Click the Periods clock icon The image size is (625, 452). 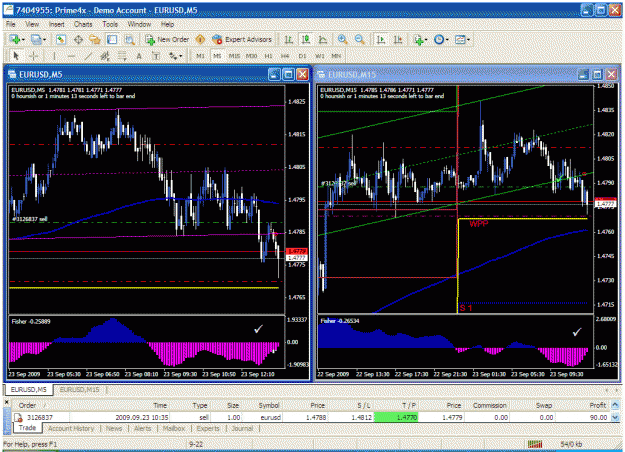439,39
